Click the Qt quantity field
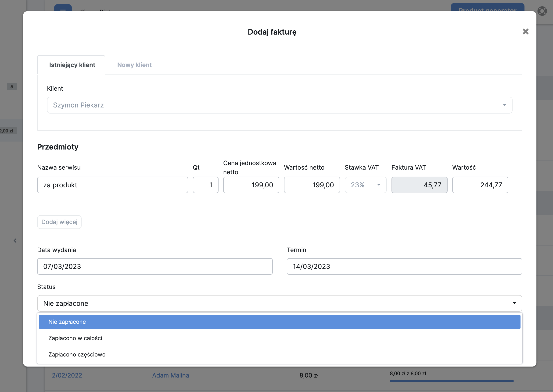Screen dimensions: 553x392 tap(205, 185)
